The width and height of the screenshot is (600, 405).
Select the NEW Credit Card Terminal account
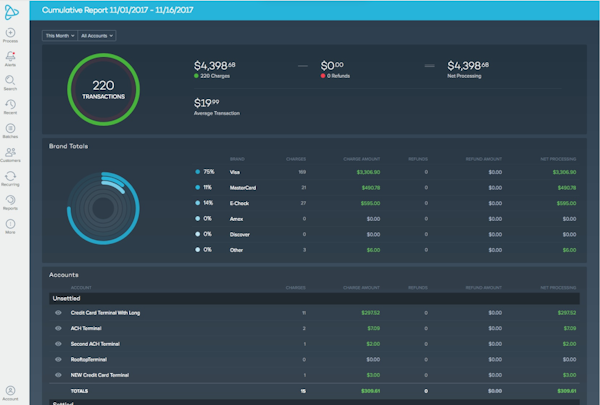point(99,375)
